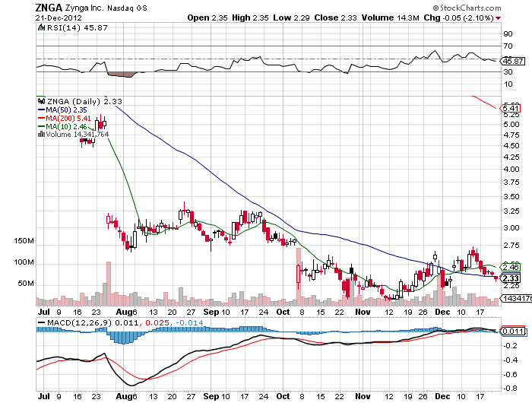Click the RSI 70 level label
Image resolution: width=532 pixels, height=403 pixels.
tap(508, 46)
